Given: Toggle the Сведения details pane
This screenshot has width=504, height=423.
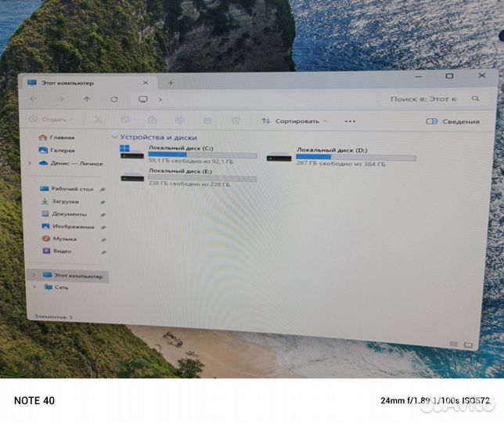Looking at the screenshot, I should [452, 121].
